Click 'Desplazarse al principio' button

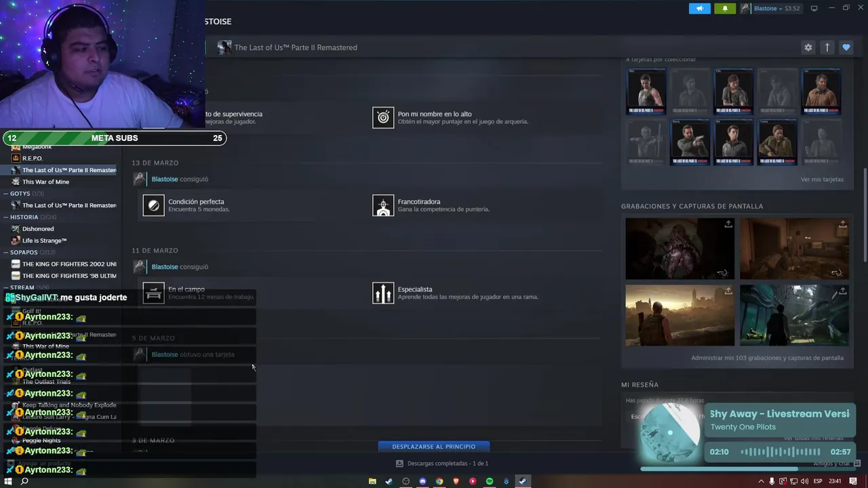[x=434, y=447]
